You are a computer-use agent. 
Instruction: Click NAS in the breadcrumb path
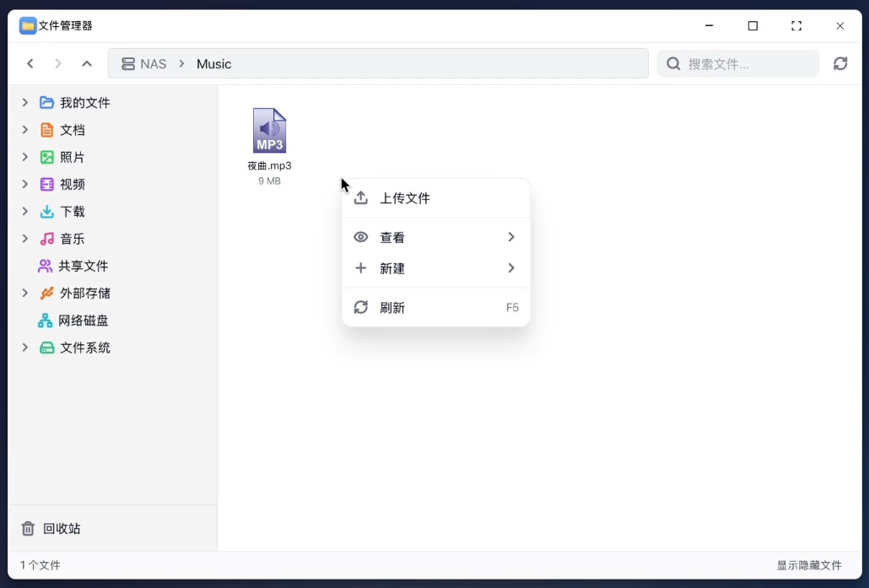tap(153, 64)
